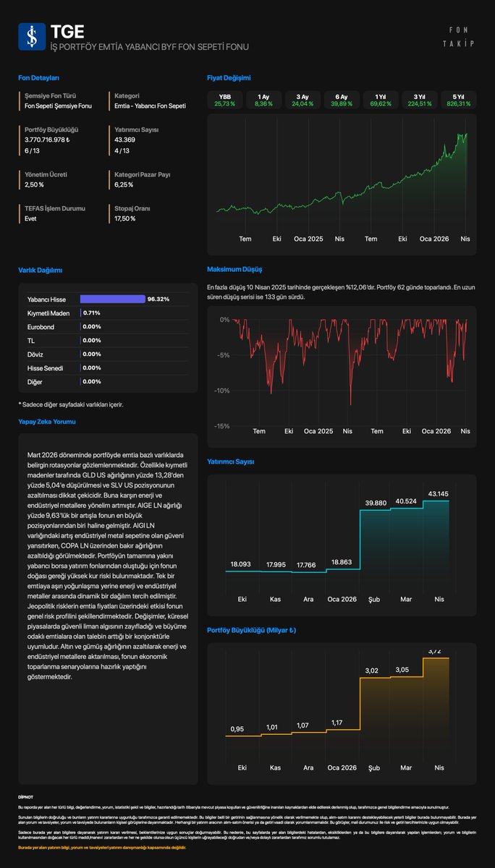Viewport: 495px width, 868px height.
Task: Click the -15% axis label in drawdown chart
Action: pos(222,426)
